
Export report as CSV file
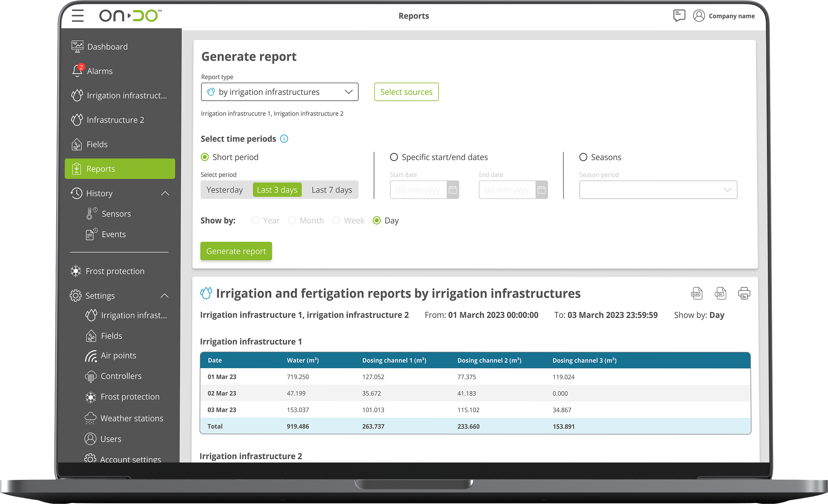tap(720, 293)
